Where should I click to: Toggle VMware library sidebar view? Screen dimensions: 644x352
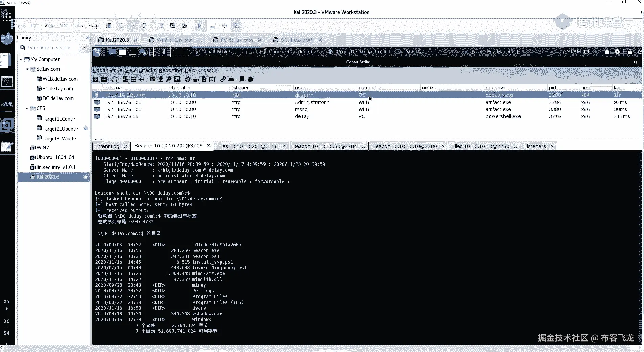pos(200,26)
